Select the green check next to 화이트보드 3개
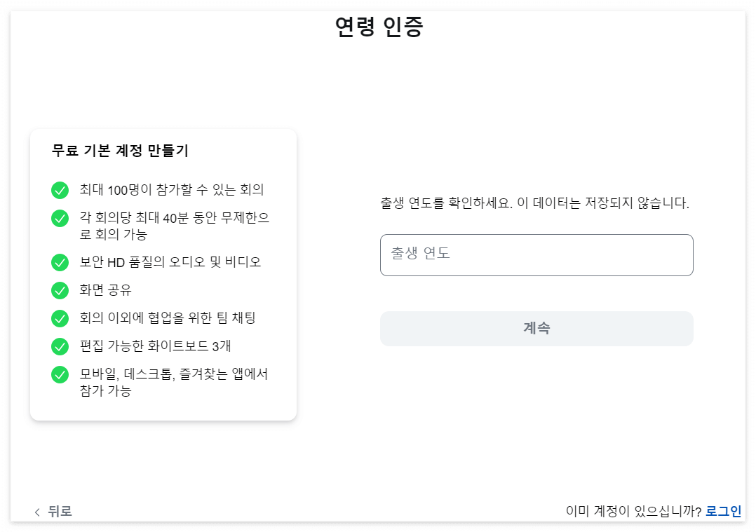Screen dimensions: 756x532 coord(60,346)
